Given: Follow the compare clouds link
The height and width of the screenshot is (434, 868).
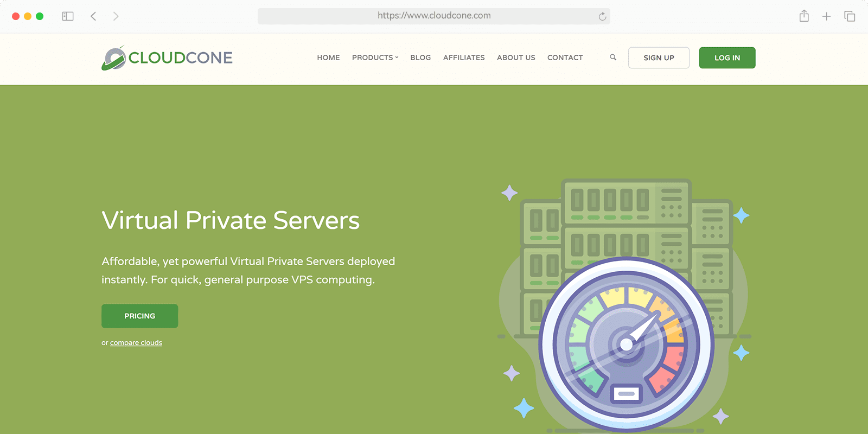Looking at the screenshot, I should click(x=136, y=343).
